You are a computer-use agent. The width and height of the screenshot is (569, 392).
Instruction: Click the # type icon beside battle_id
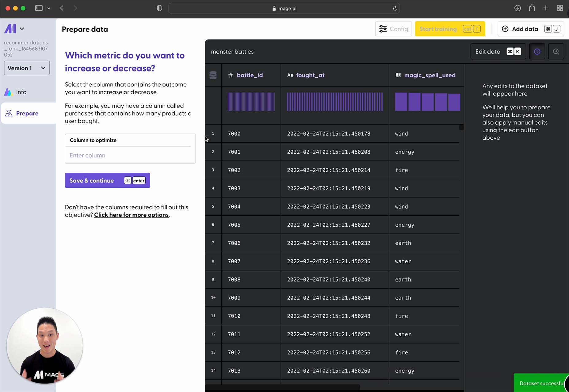tap(231, 75)
